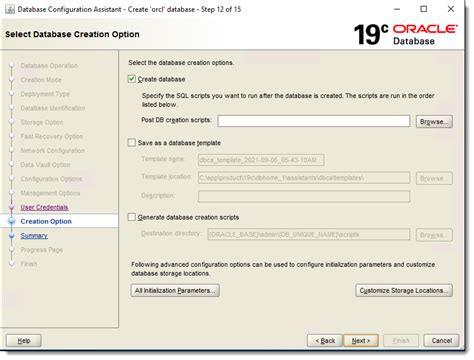Click the Data Vault Option step text
The image size is (474, 360).
(45, 165)
